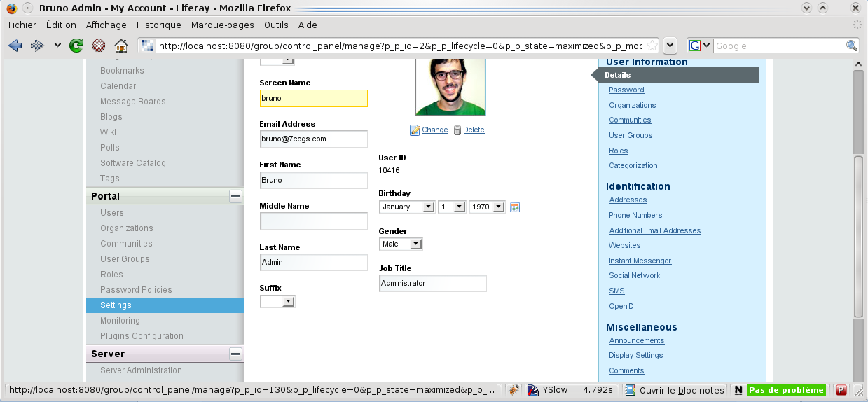Go back with the blue back arrow
The width and height of the screenshot is (868, 402).
click(x=15, y=46)
